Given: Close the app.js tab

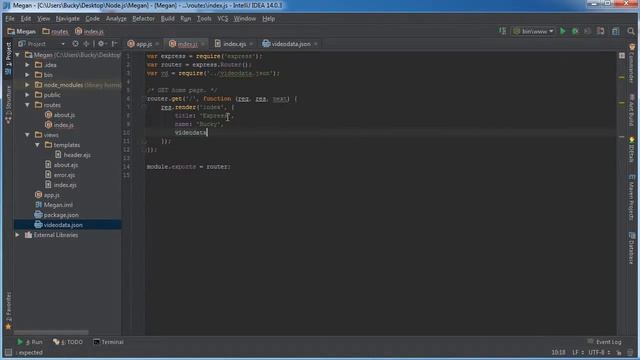Looking at the screenshot, I should click(x=157, y=44).
